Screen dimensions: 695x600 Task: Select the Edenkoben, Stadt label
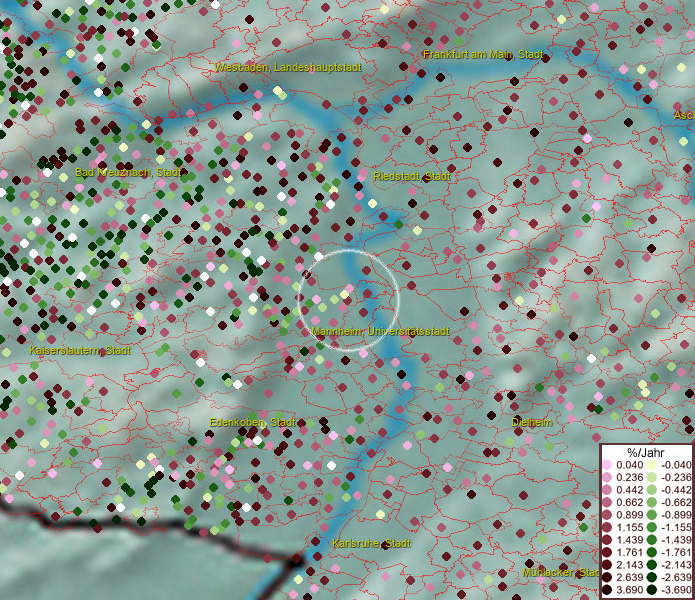[x=253, y=422]
